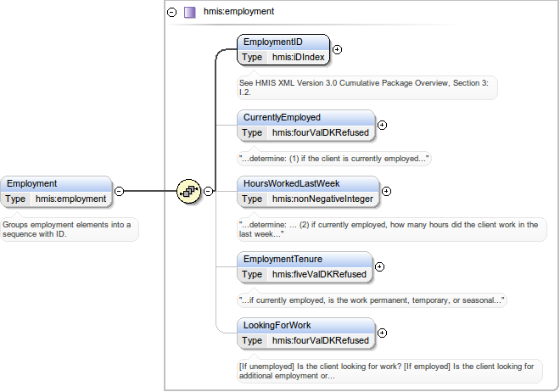Click the purple hmis:employment type icon
560x392 pixels.
(190, 12)
